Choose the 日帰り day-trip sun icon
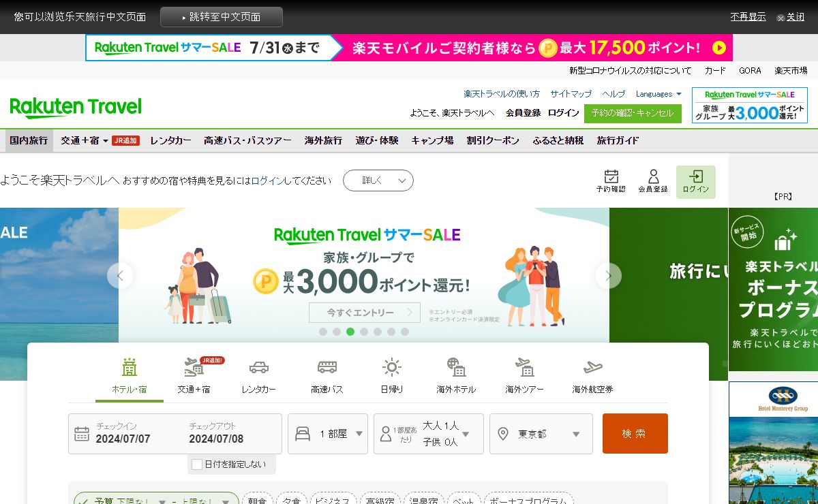The image size is (818, 504). click(x=391, y=376)
